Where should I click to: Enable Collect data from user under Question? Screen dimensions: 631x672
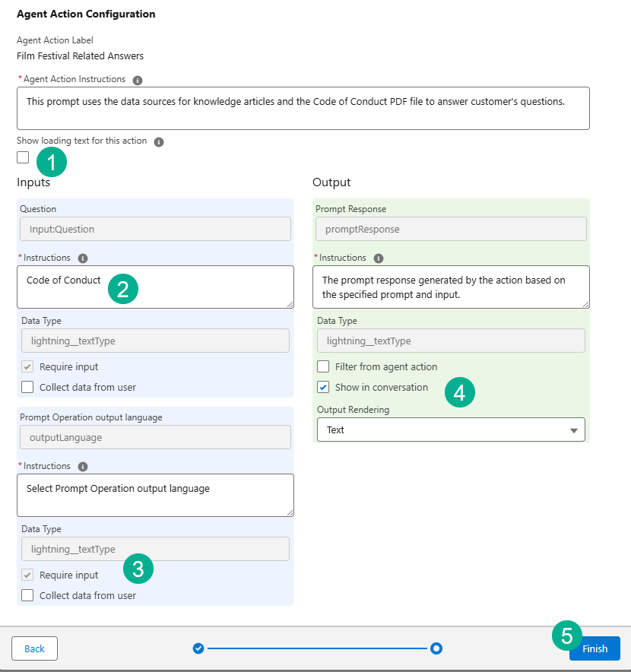[x=28, y=388]
